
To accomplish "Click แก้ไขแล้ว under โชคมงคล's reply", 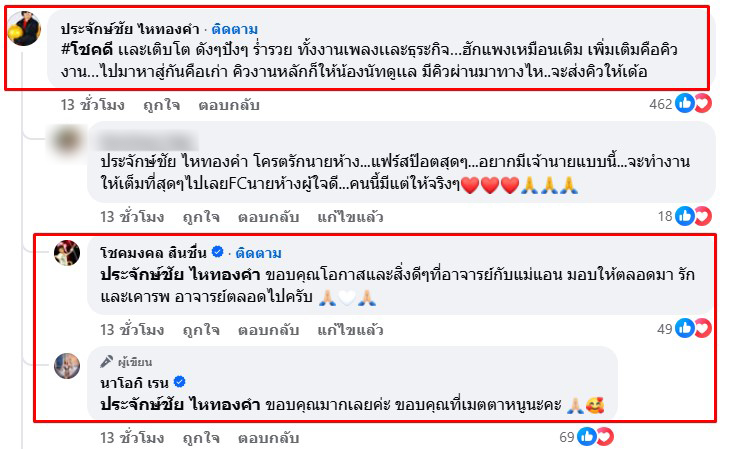I will pos(350,330).
